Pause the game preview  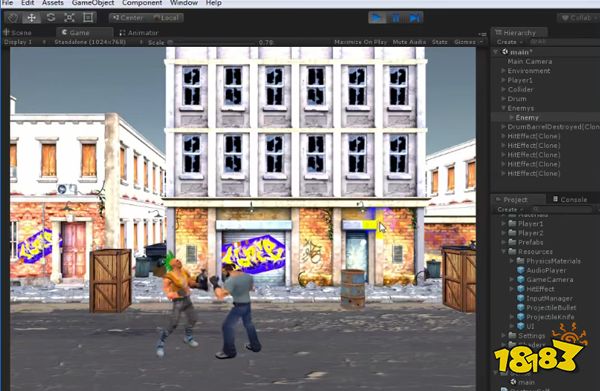tap(396, 18)
